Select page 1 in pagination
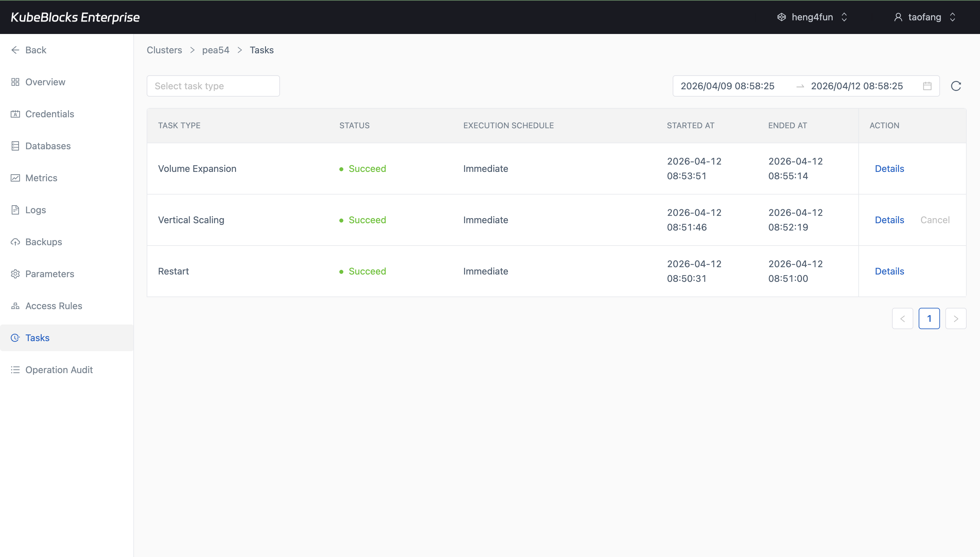Image resolution: width=980 pixels, height=557 pixels. coord(929,318)
